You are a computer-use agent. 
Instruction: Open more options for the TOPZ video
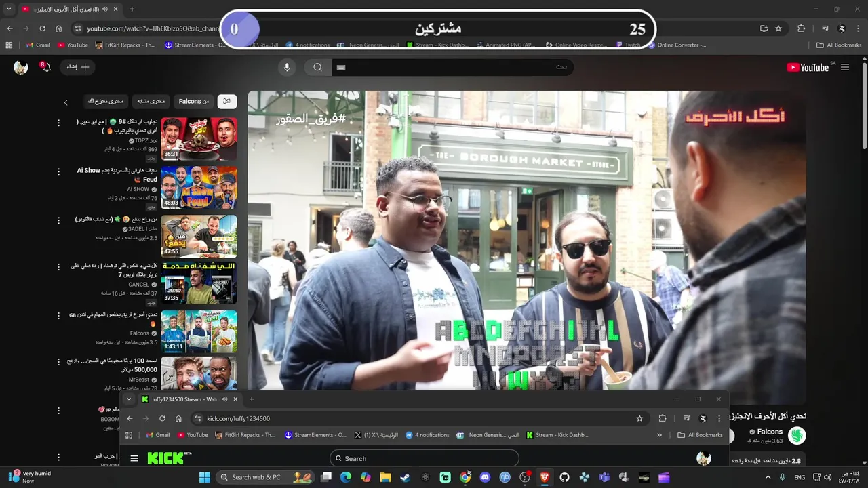click(x=58, y=123)
